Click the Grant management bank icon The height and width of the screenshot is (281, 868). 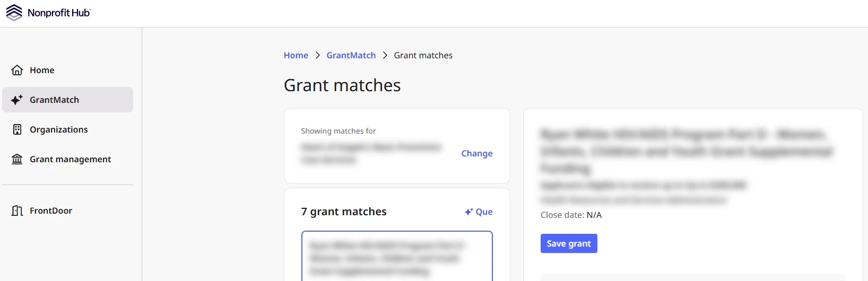17,159
